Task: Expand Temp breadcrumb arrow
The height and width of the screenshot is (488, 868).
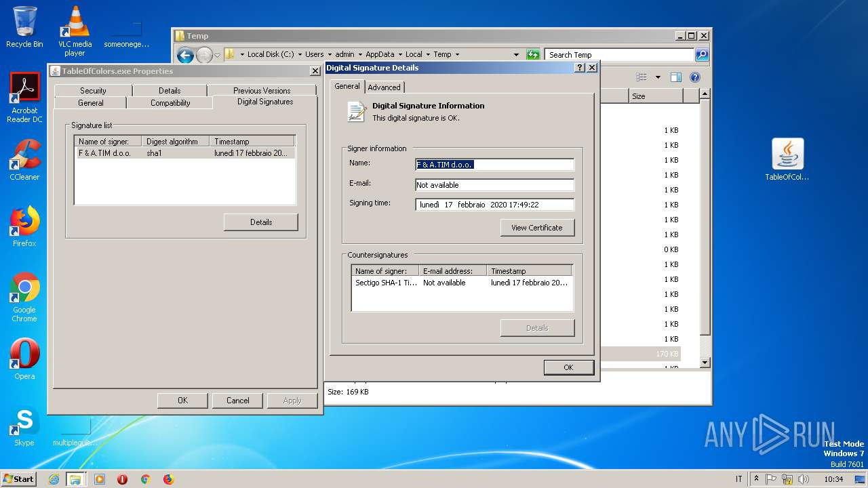Action: coord(457,54)
